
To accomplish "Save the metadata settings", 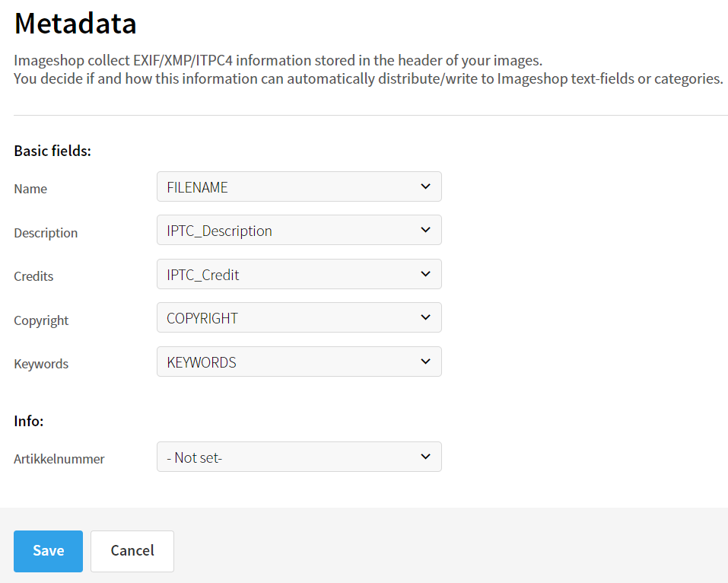I will point(48,550).
